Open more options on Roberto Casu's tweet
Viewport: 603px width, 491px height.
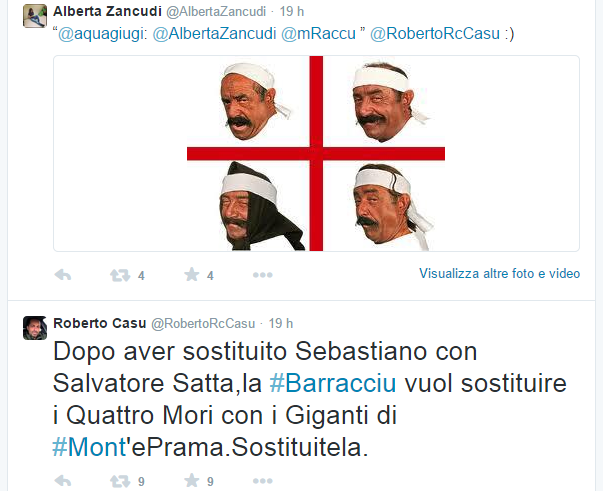(x=263, y=481)
